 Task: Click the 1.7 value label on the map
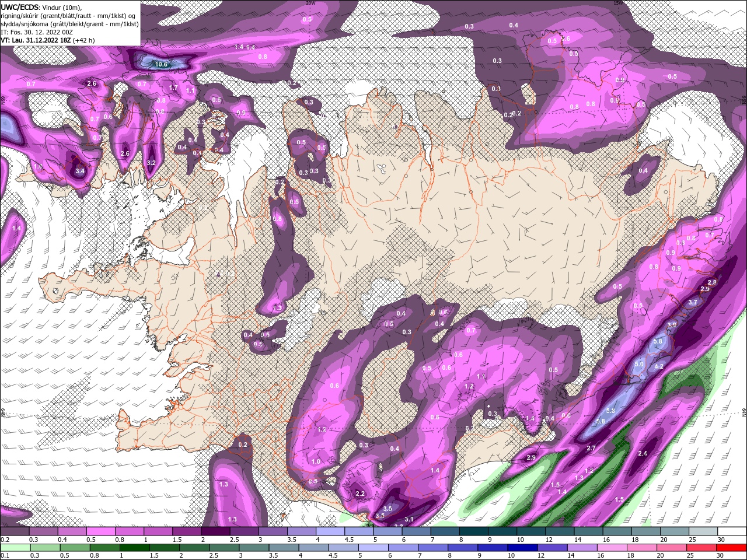coord(173,88)
